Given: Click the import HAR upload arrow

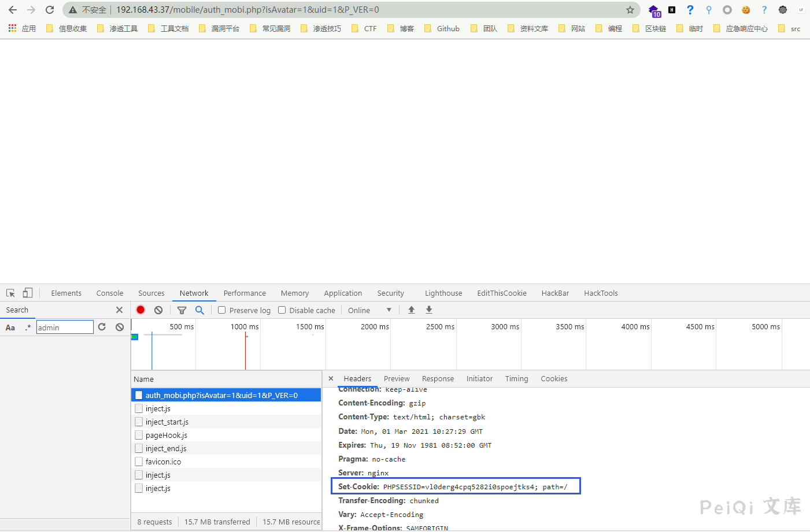Looking at the screenshot, I should [x=412, y=310].
